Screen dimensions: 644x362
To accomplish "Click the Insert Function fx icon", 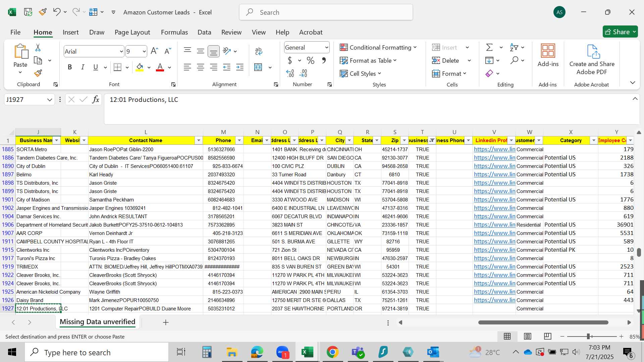I will click(x=96, y=100).
